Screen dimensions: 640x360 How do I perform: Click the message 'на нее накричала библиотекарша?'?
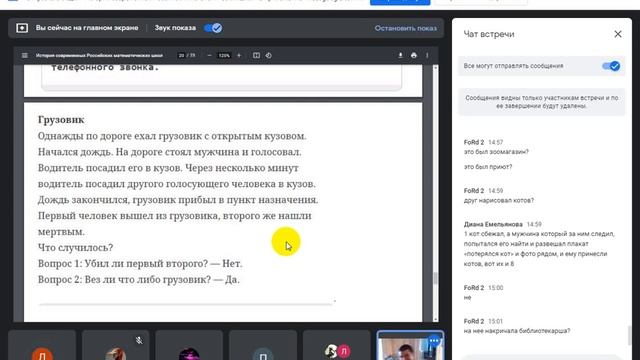tap(517, 331)
